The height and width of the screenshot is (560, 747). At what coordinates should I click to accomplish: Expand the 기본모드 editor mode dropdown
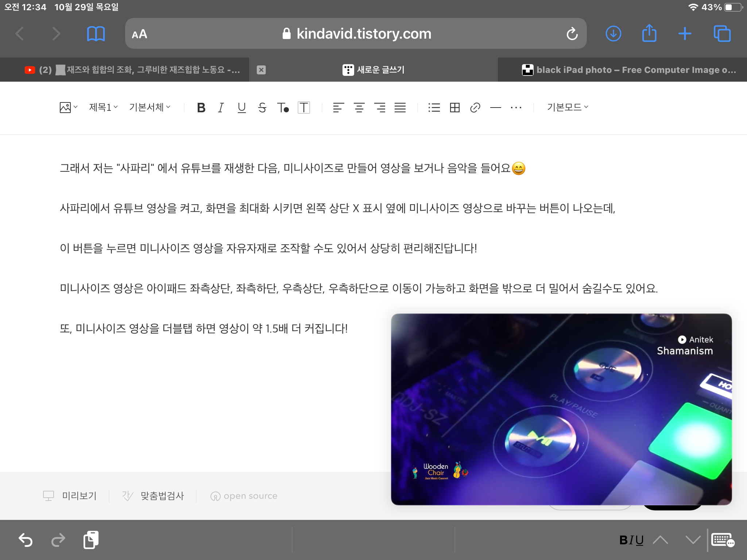point(568,107)
